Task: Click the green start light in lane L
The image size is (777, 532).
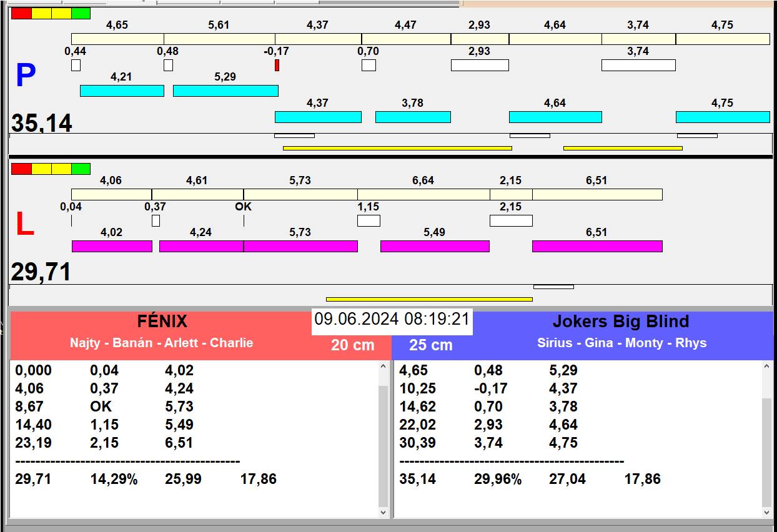Action: (x=81, y=169)
